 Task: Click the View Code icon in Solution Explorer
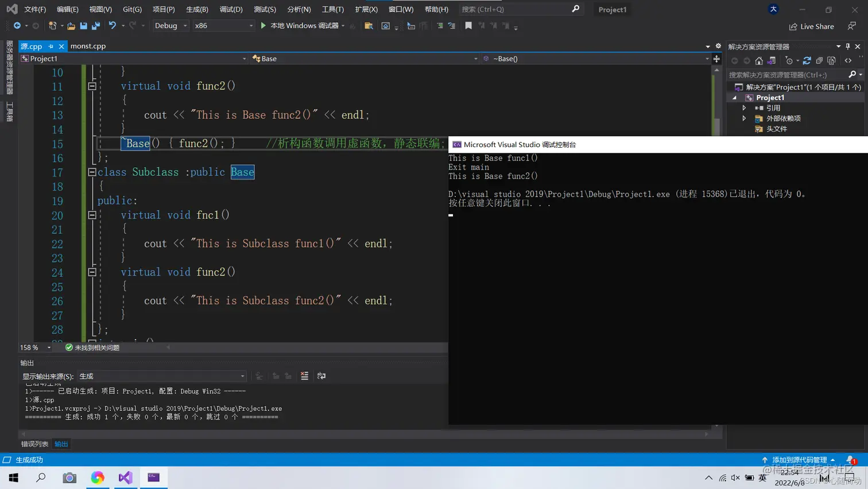click(848, 60)
